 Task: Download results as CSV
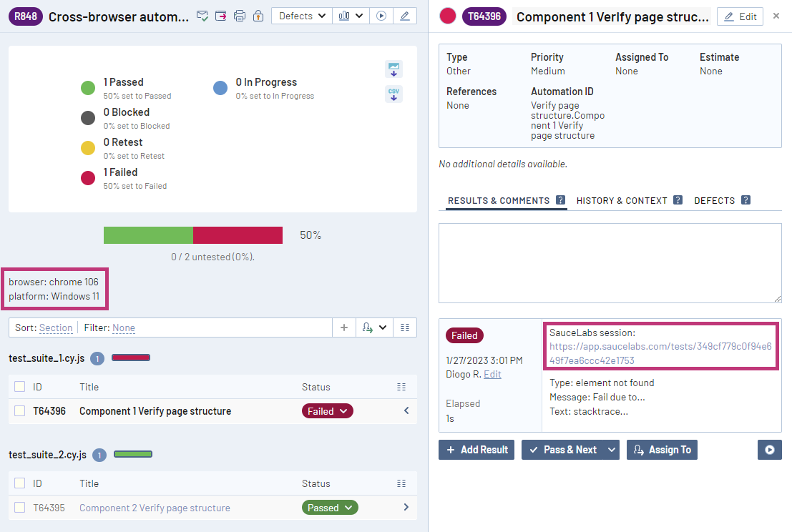click(x=393, y=94)
